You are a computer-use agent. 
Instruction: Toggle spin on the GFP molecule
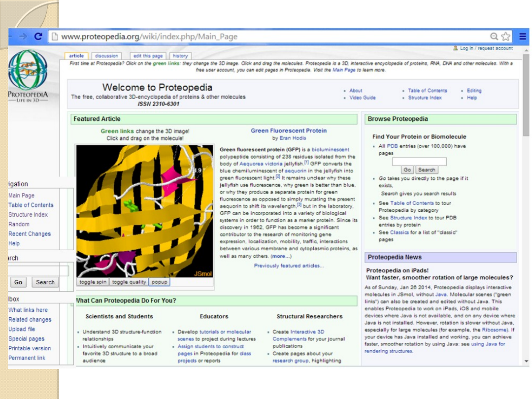93,282
